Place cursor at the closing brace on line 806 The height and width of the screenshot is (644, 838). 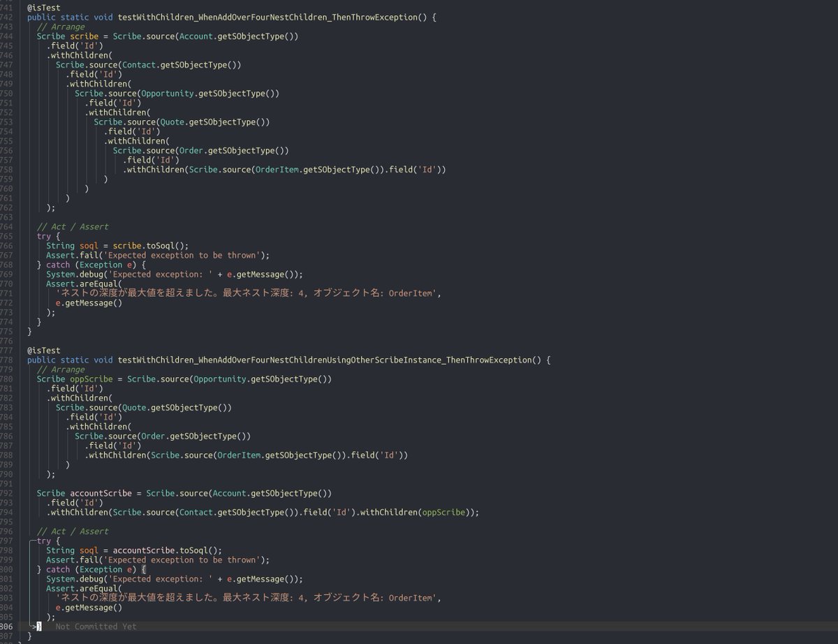(x=39, y=627)
